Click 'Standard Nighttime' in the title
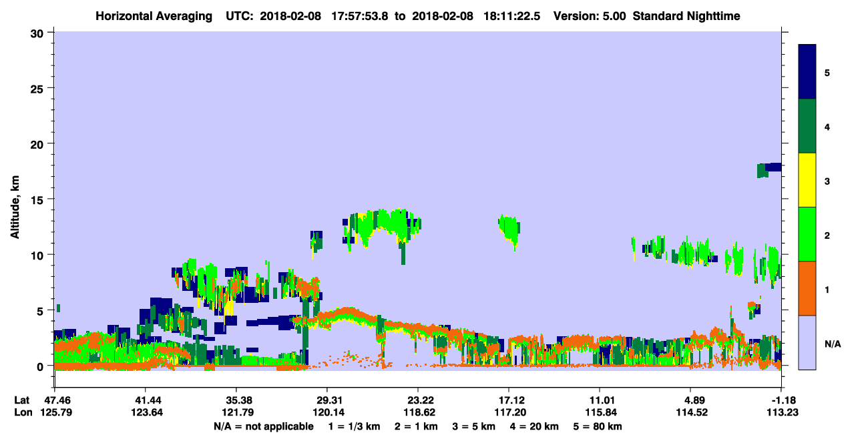 686,15
